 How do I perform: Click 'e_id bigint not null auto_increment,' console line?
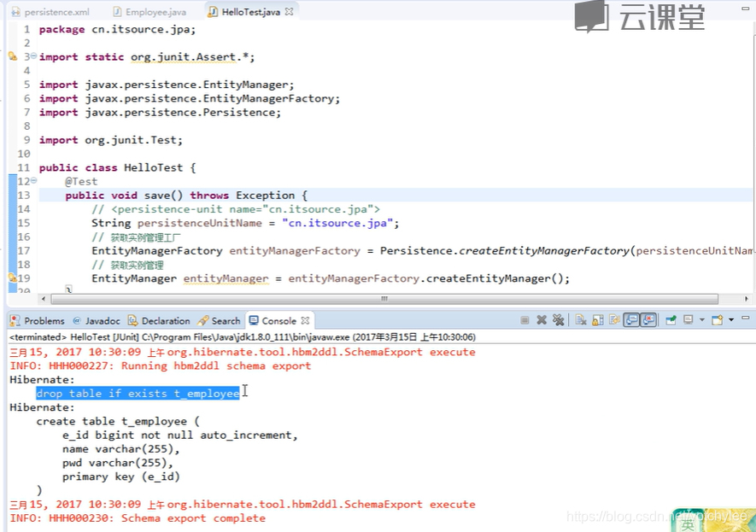click(180, 436)
